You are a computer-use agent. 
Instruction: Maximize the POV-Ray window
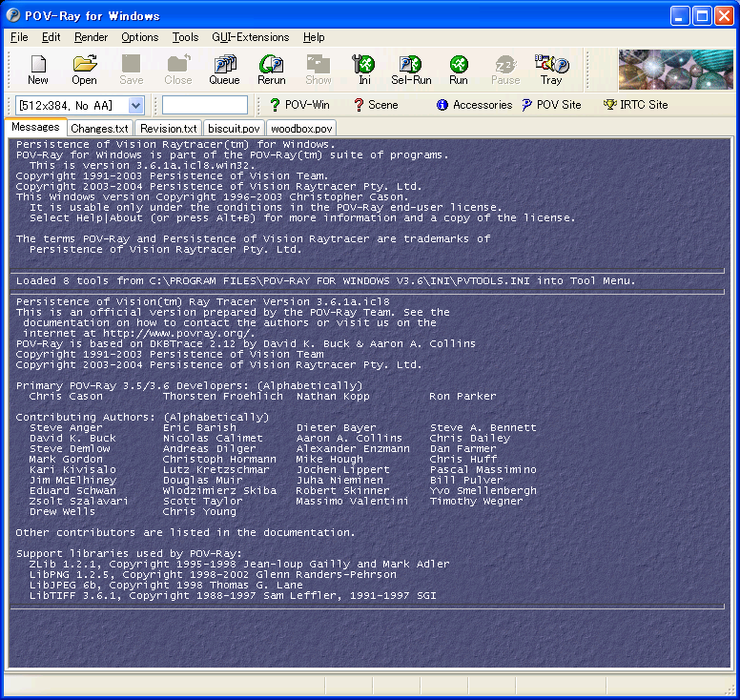(702, 16)
